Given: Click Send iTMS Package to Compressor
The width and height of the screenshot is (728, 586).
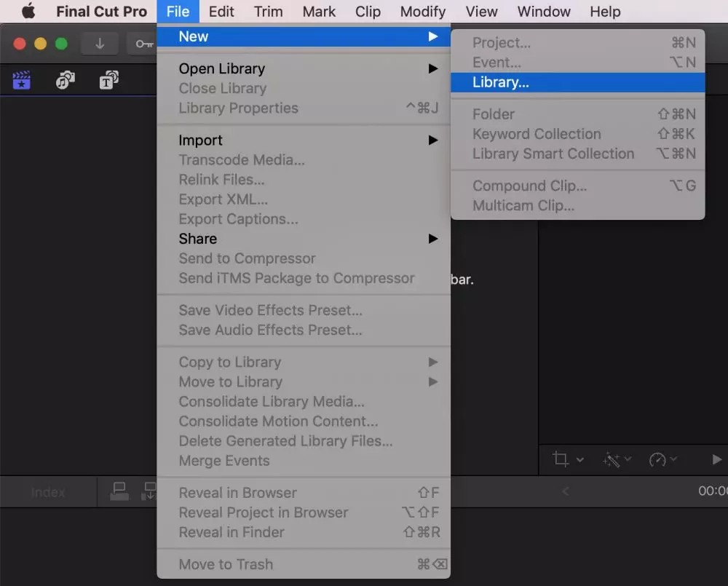Looking at the screenshot, I should [x=304, y=278].
